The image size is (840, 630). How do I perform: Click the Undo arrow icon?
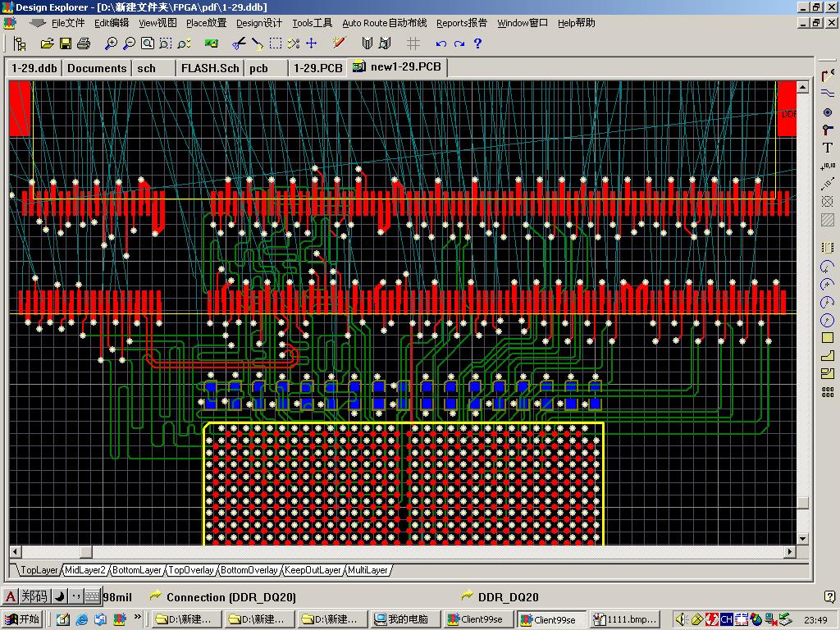click(x=441, y=43)
